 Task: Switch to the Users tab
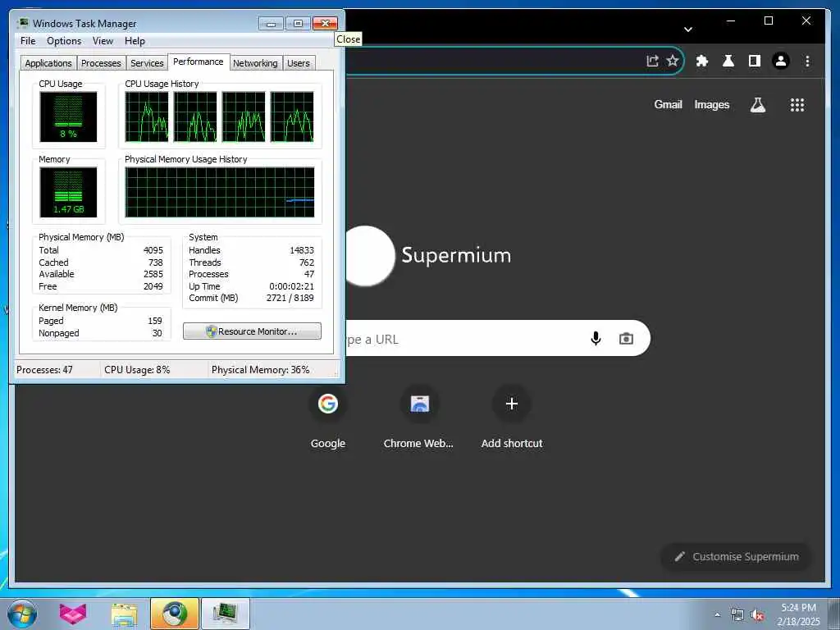[299, 63]
